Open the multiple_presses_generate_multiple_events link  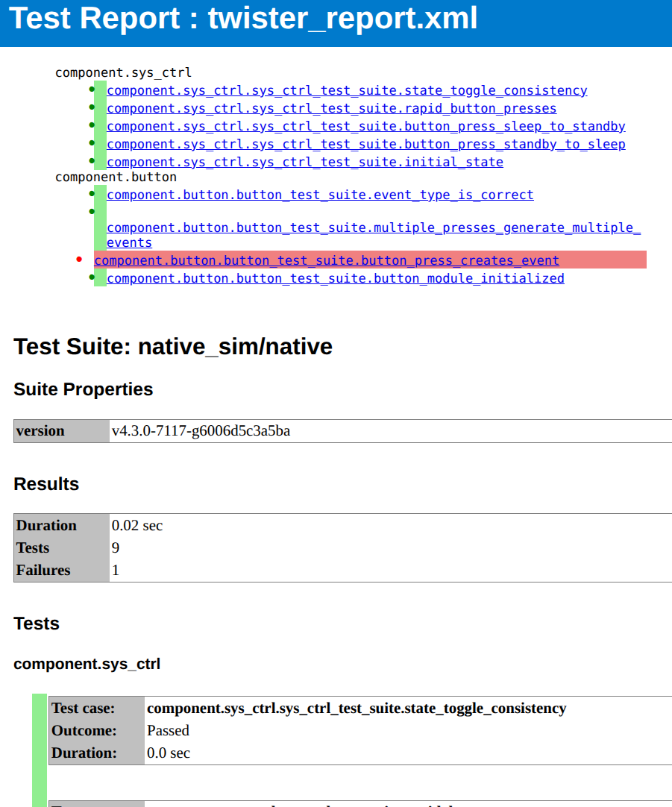[373, 228]
